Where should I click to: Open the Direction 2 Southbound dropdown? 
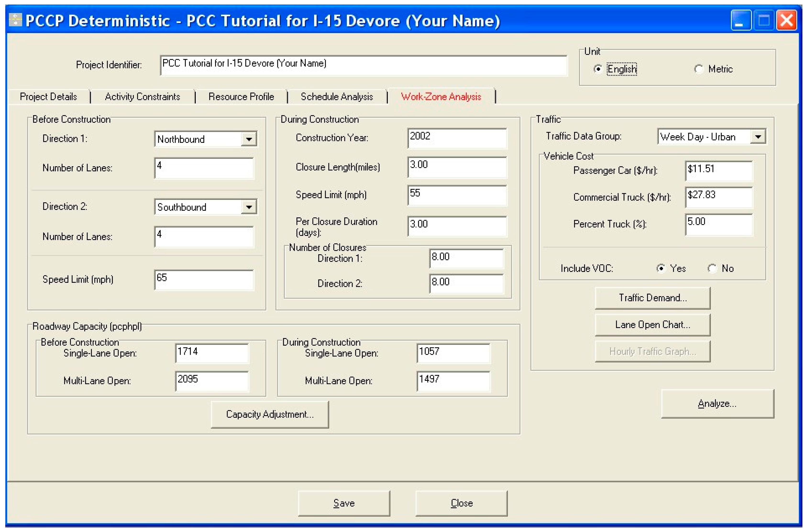click(249, 207)
